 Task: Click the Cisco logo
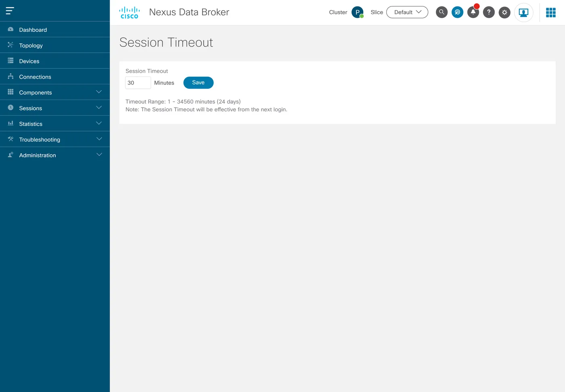130,13
